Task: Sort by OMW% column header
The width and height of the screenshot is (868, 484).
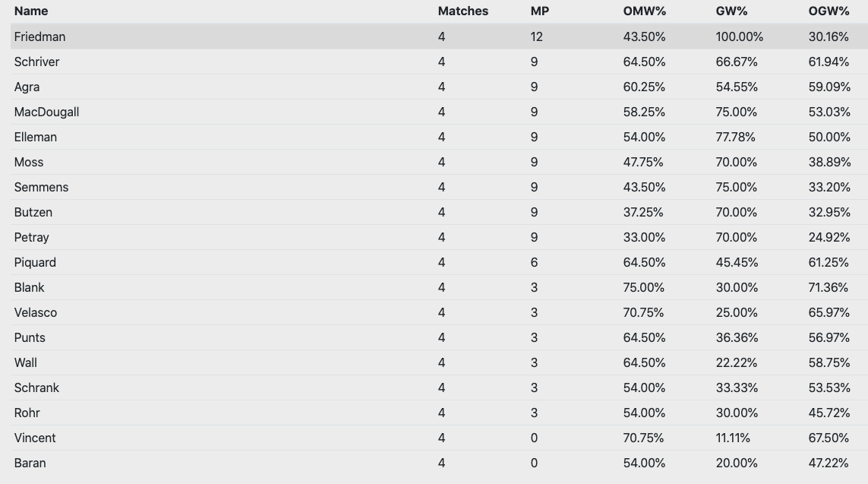Action: click(643, 11)
